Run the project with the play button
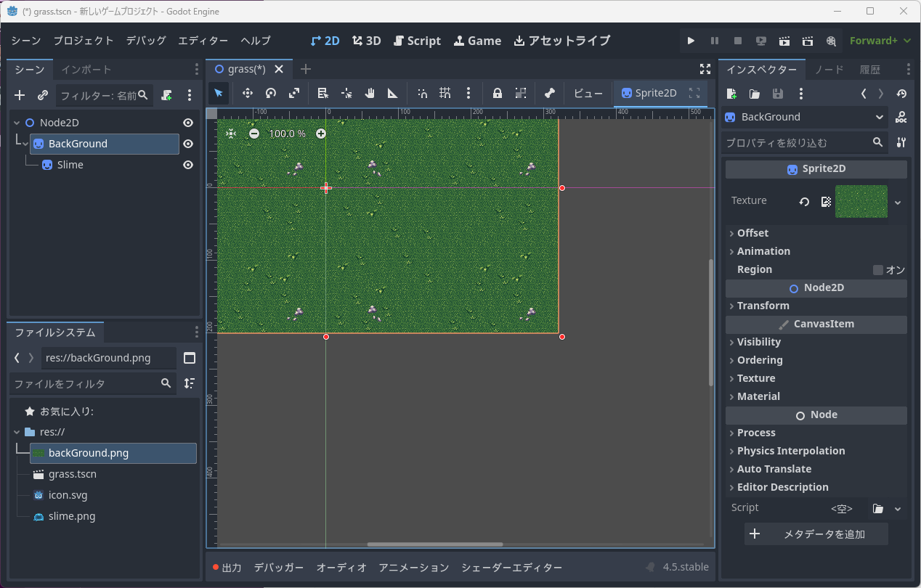This screenshot has width=921, height=588. (x=691, y=41)
